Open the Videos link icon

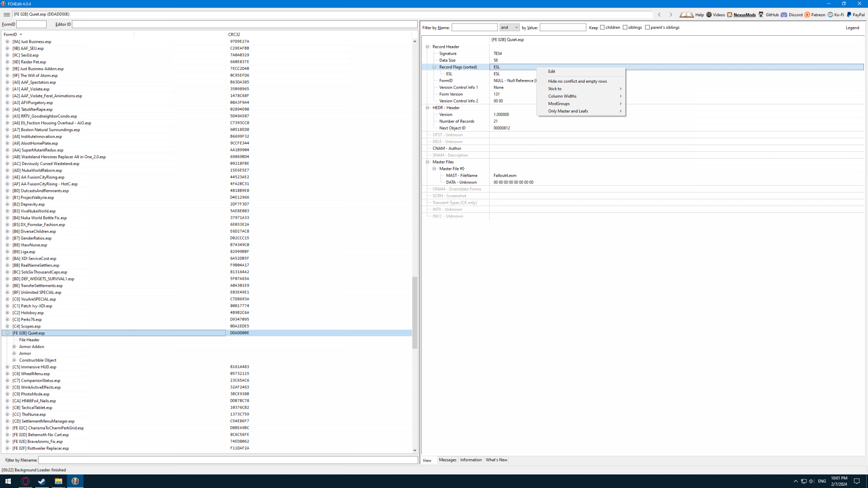point(709,14)
